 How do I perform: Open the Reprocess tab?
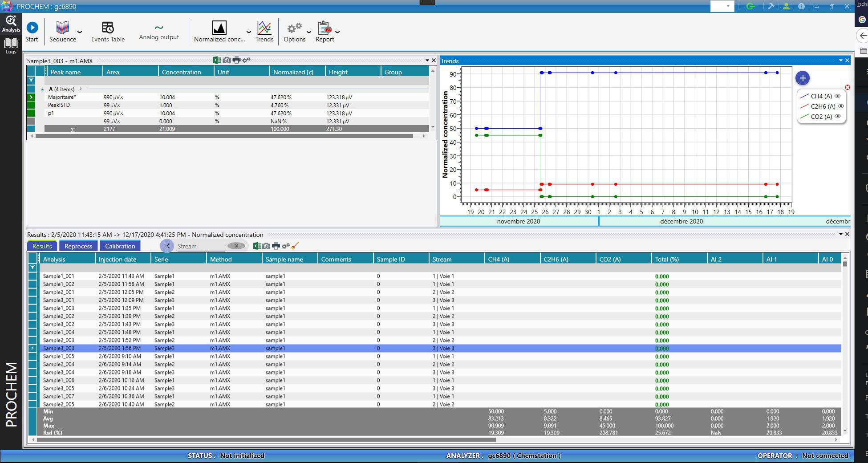coord(78,246)
